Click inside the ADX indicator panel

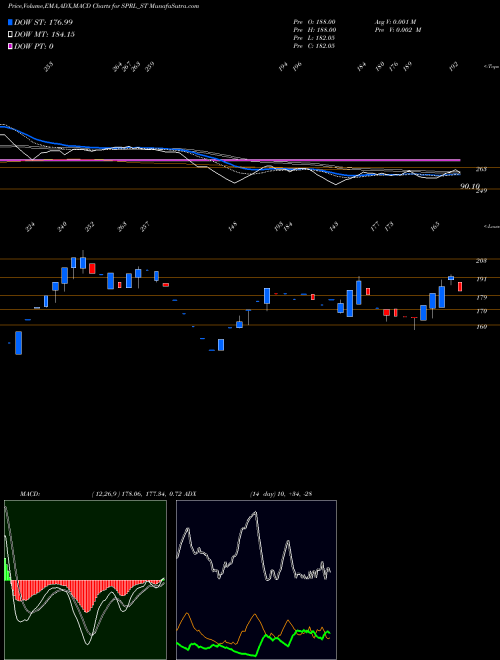[x=256, y=580]
